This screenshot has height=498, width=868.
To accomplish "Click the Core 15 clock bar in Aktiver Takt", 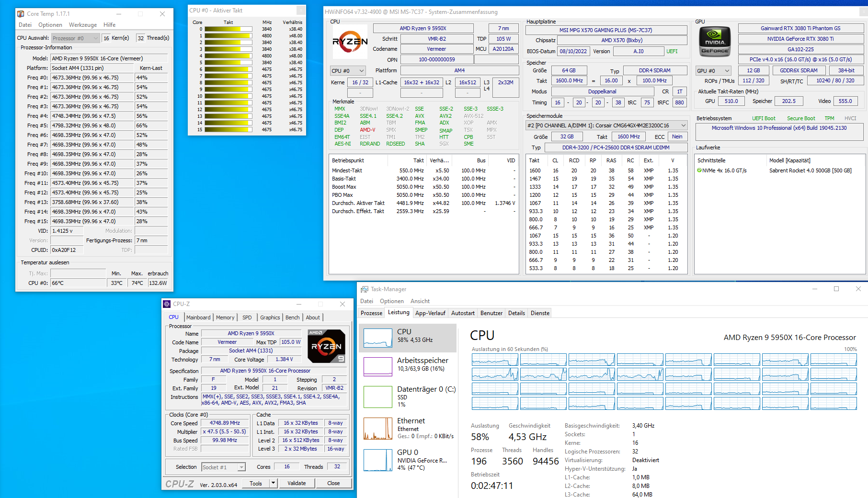I will tap(228, 130).
